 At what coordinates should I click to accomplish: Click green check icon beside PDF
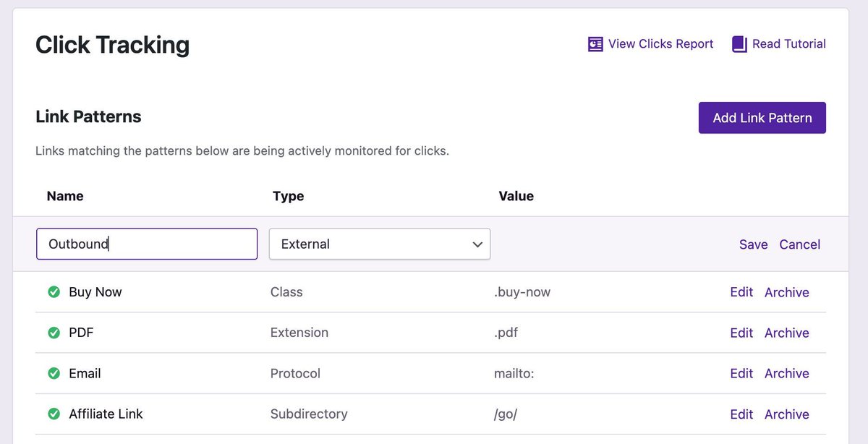click(x=54, y=333)
